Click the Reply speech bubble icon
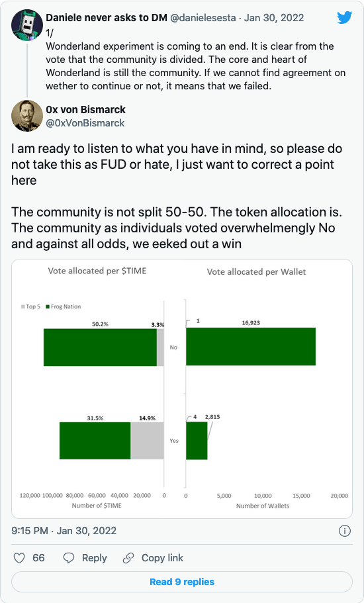This screenshot has height=603, width=364. [x=69, y=558]
